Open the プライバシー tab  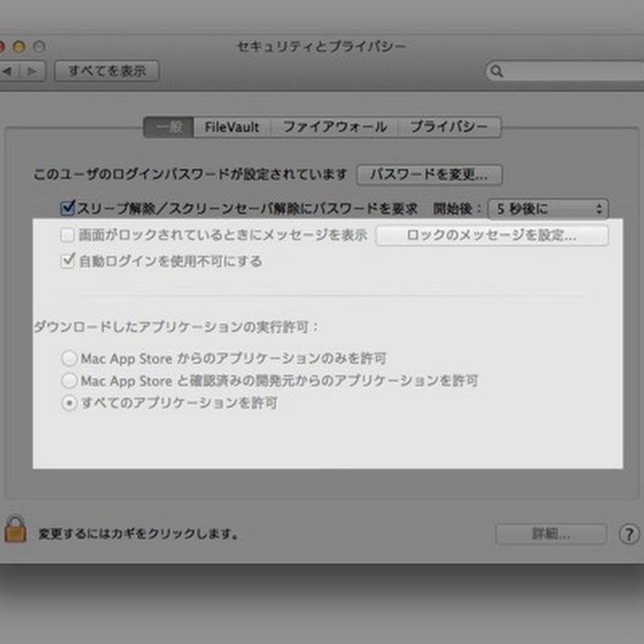click(449, 127)
